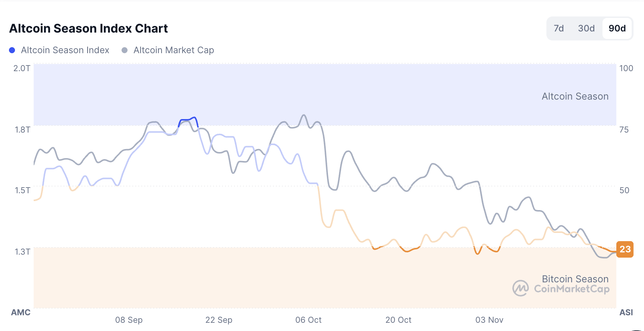Click the gray Altcoin Market Cap legend dot
644x331 pixels.
coord(125,50)
